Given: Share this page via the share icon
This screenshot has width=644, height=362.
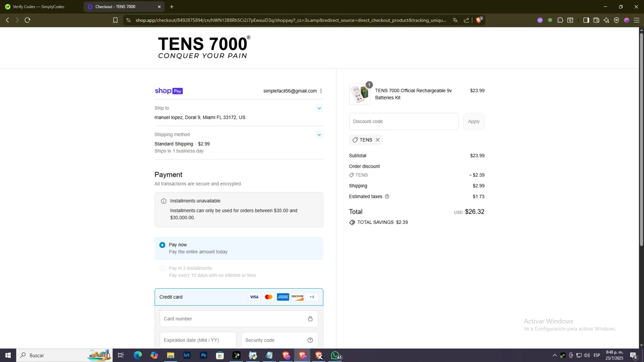Looking at the screenshot, I should (x=467, y=20).
